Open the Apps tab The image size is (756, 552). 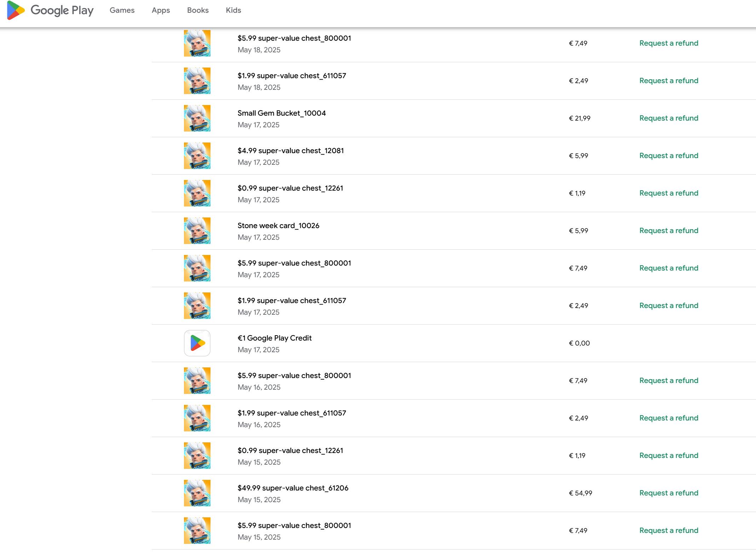tap(161, 10)
